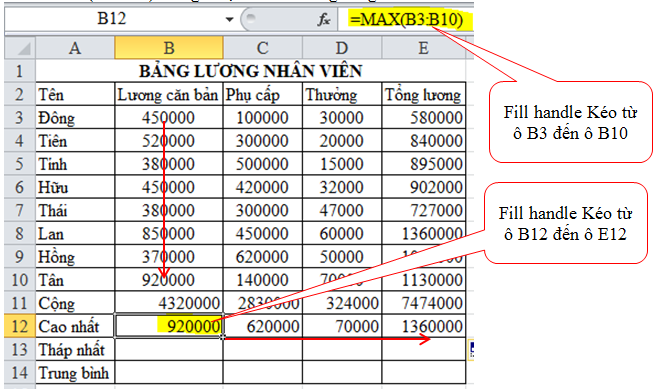
Task: Select the name cell Tính
Action: (75, 164)
